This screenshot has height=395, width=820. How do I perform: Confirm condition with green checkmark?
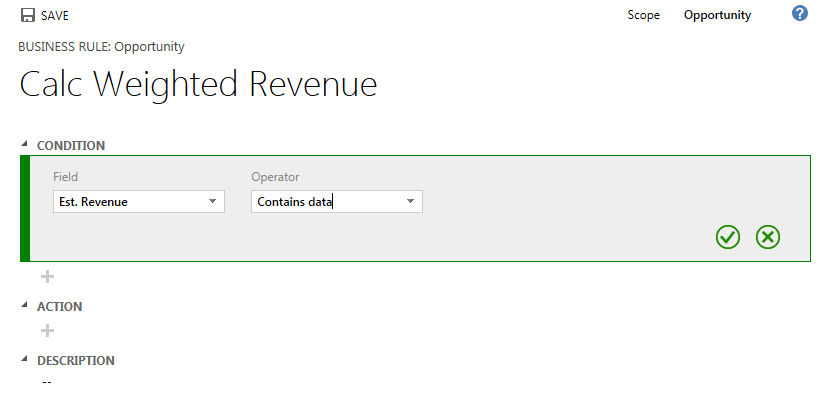pos(728,237)
